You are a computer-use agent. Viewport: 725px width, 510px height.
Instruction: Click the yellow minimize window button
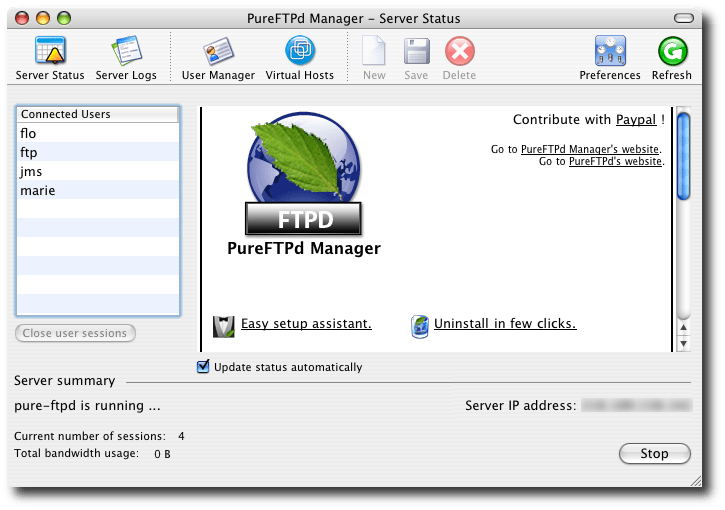43,18
